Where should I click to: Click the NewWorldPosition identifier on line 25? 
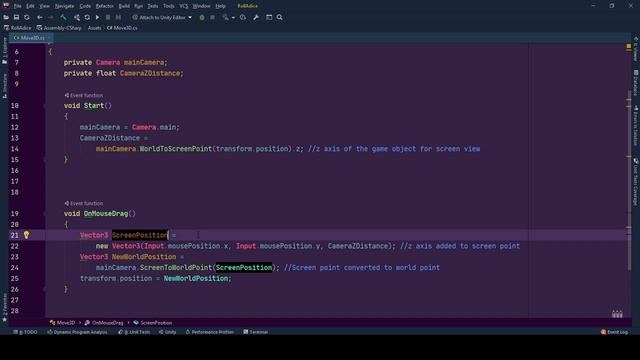click(196, 278)
